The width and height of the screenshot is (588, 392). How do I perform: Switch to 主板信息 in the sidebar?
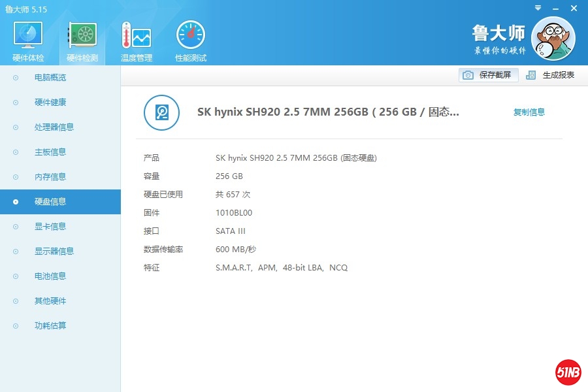tap(49, 152)
